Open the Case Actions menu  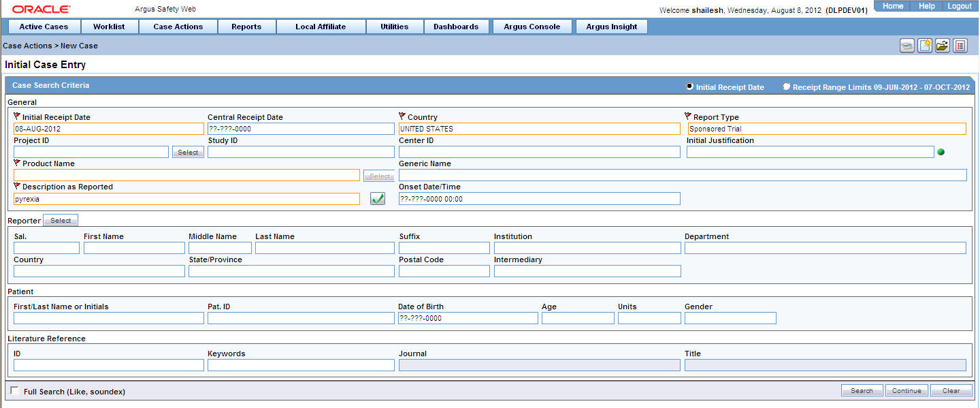(178, 27)
